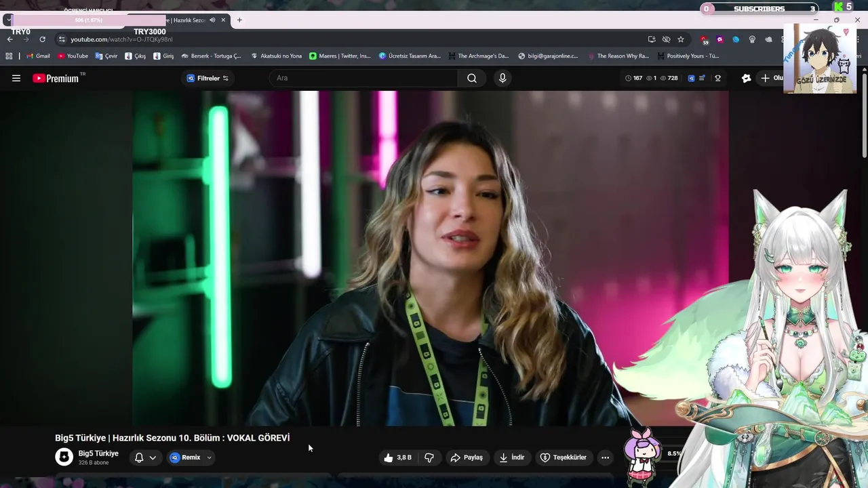This screenshot has width=868, height=488.
Task: Open the lightbulb extension icon
Action: coord(752,39)
